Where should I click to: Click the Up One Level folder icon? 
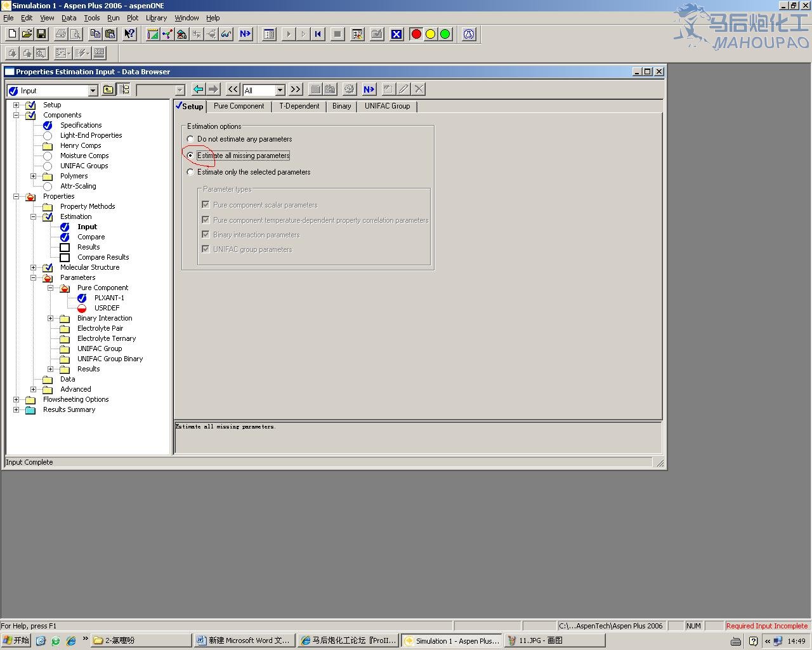click(x=108, y=90)
